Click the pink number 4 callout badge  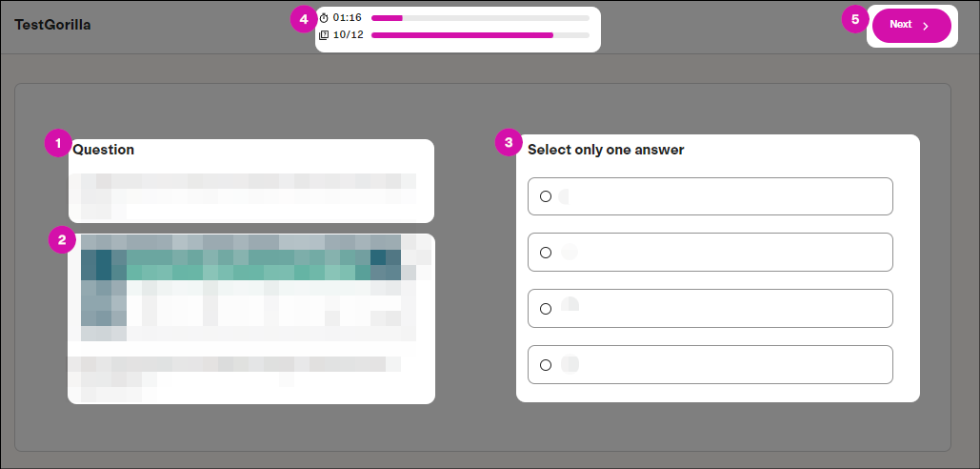(x=304, y=19)
